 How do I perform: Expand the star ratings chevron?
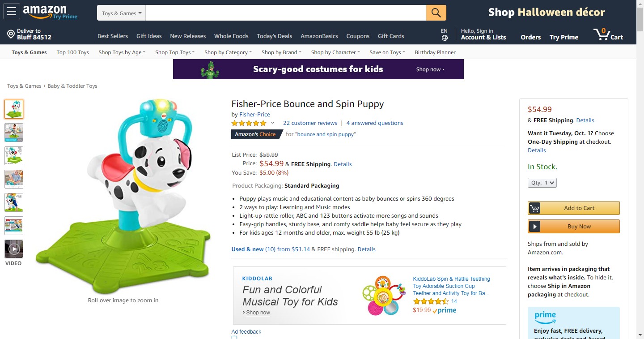pos(272,123)
